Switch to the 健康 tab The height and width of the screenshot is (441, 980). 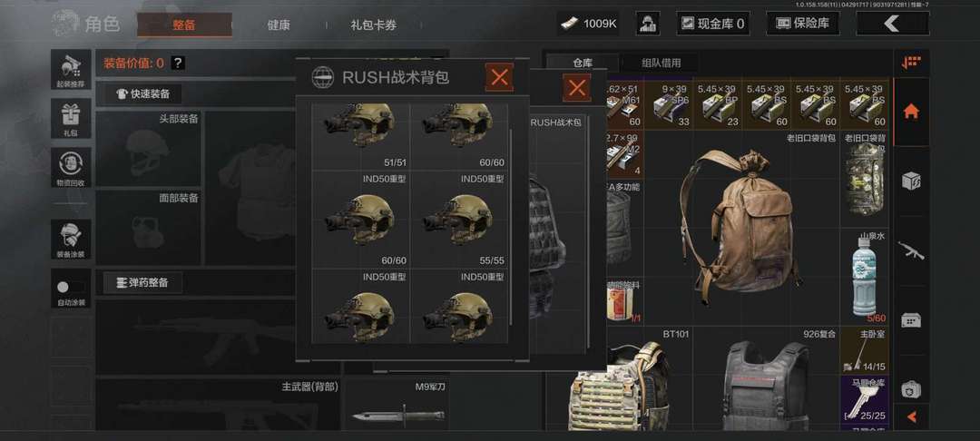279,25
